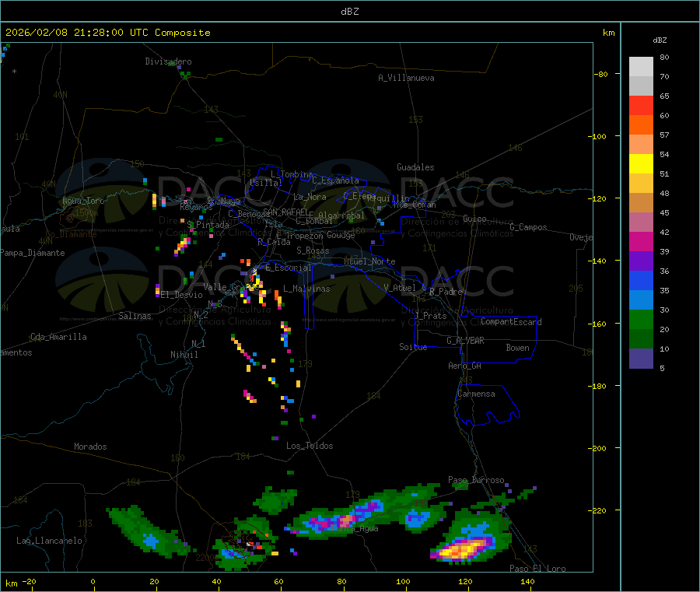The image size is (700, 592).
Task: Click the A_Villanueva map label
Action: point(406,78)
